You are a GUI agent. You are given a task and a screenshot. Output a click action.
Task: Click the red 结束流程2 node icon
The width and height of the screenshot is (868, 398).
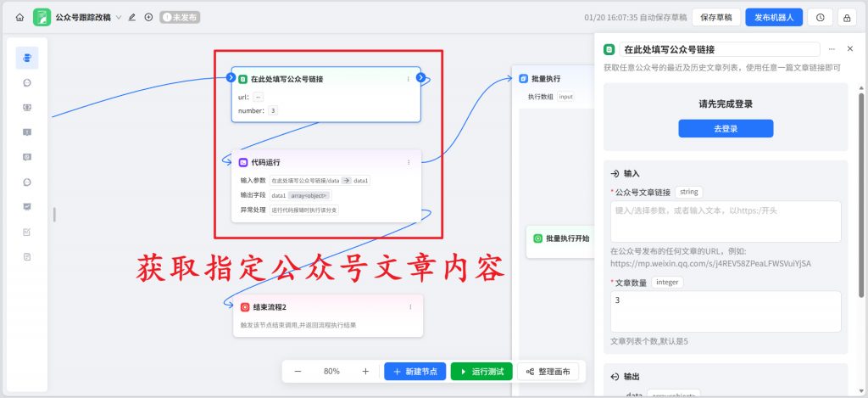click(245, 307)
